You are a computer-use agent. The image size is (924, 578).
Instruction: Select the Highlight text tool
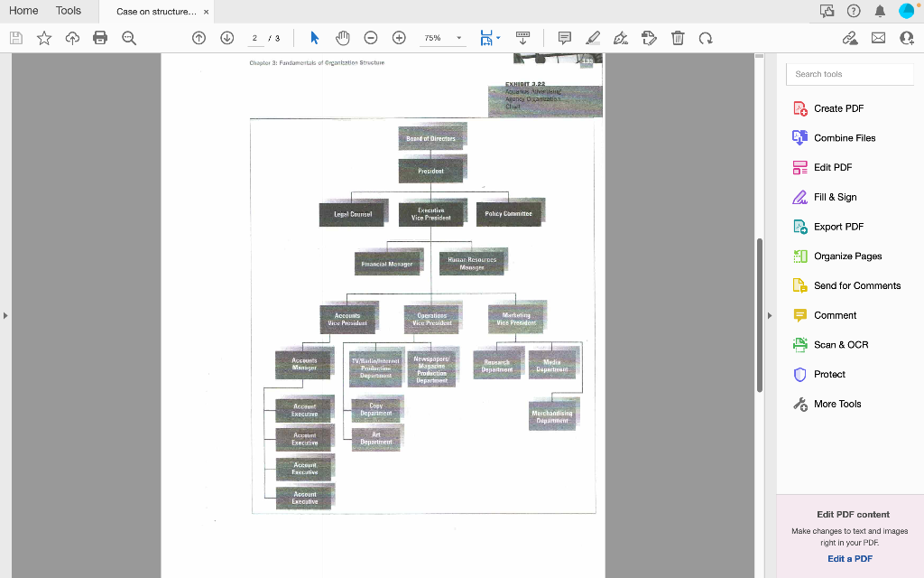(x=592, y=38)
